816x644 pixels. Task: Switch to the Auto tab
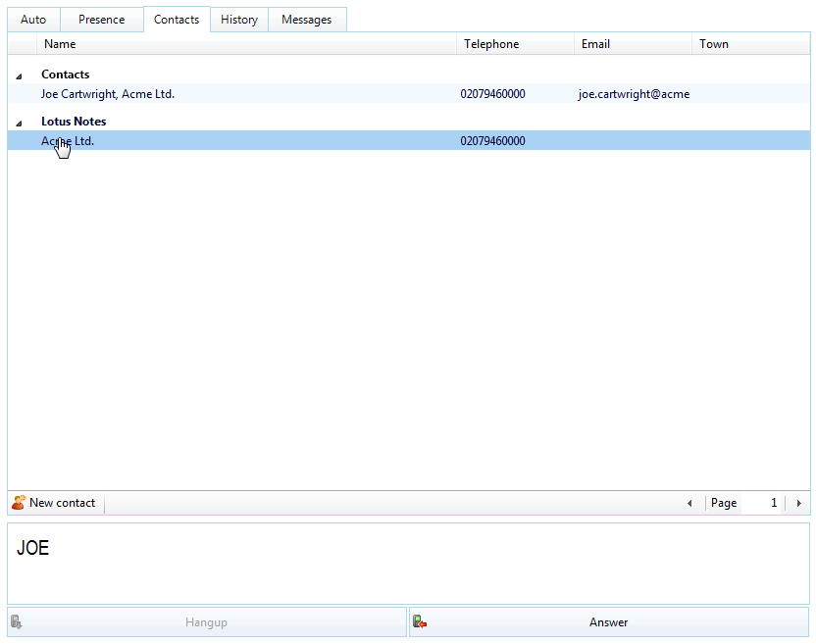33,20
